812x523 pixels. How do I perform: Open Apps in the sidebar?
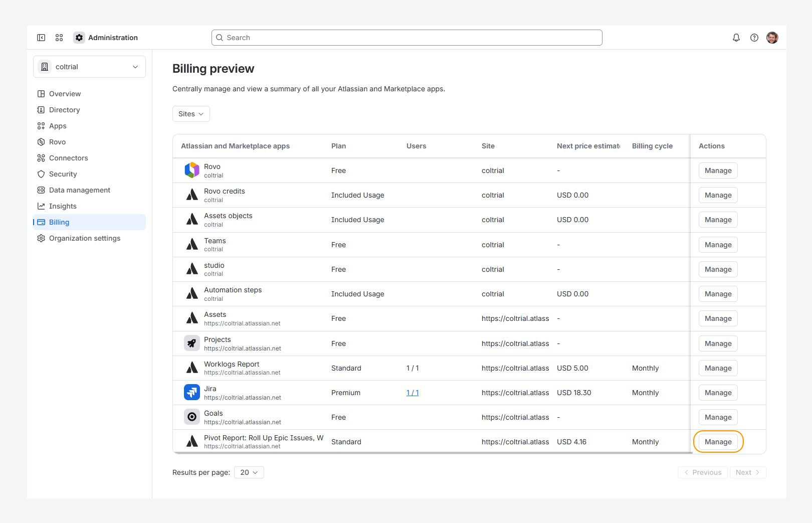tap(89, 126)
